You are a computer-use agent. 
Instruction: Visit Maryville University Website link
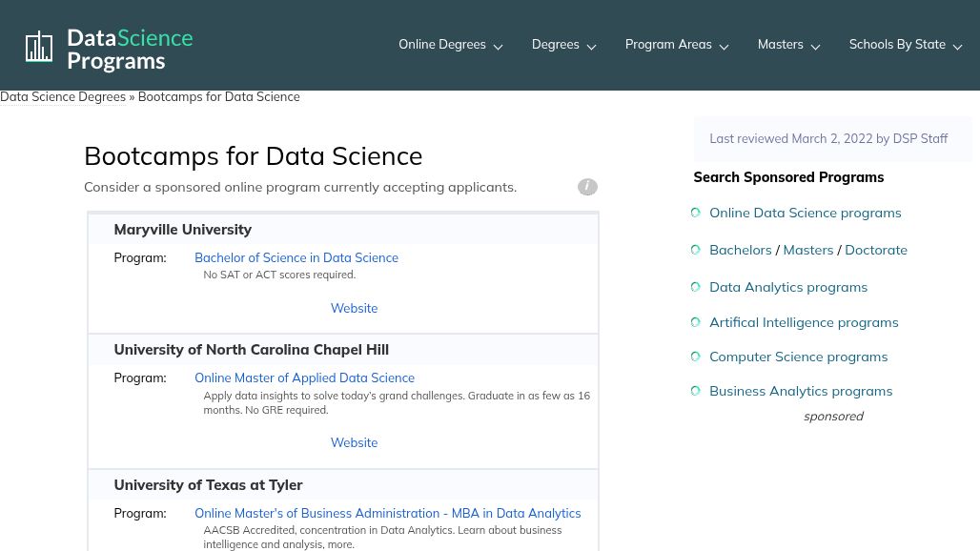[354, 308]
